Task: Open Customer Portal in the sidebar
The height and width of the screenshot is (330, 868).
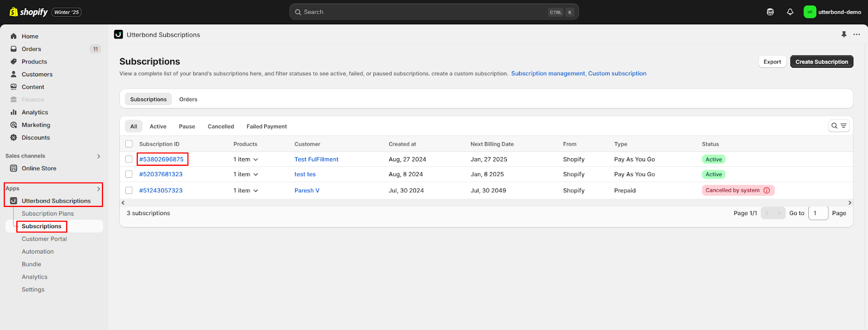Action: [44, 239]
